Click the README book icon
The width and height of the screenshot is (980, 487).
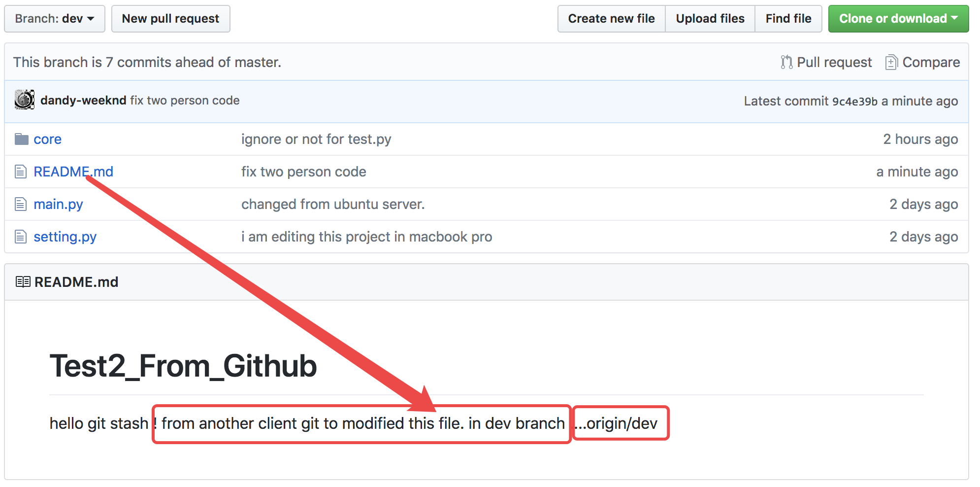[23, 282]
